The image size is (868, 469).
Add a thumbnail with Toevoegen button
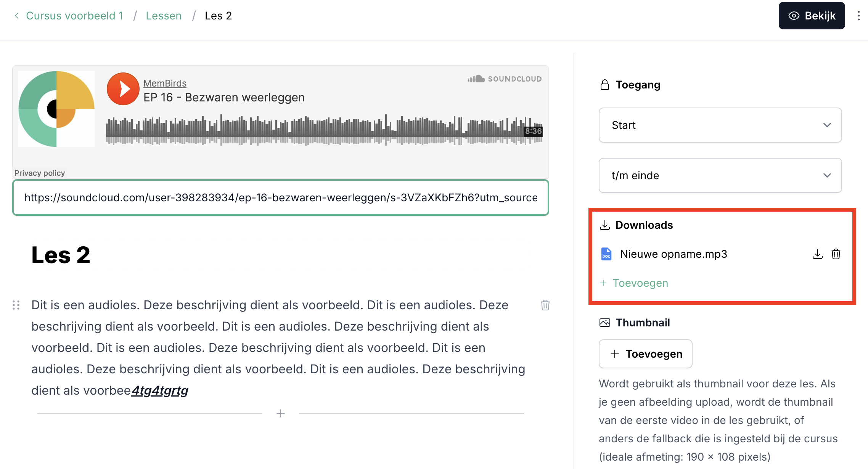[x=645, y=354]
